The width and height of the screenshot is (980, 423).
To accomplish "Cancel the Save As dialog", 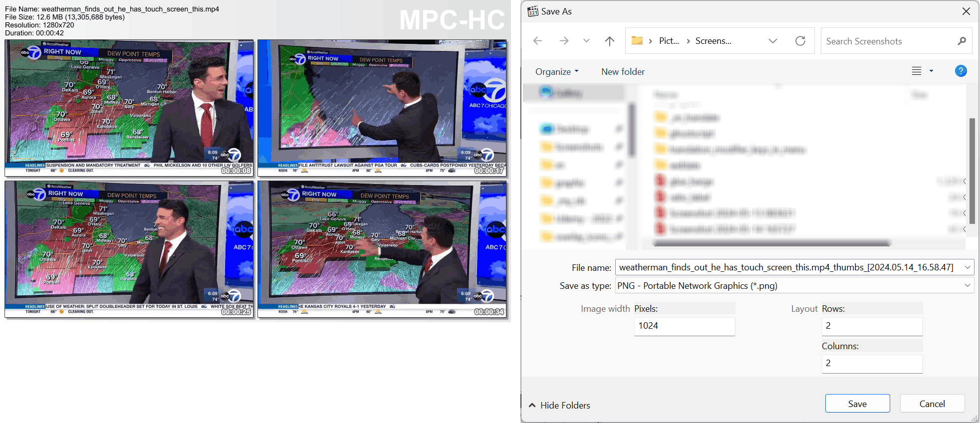I will (x=932, y=404).
